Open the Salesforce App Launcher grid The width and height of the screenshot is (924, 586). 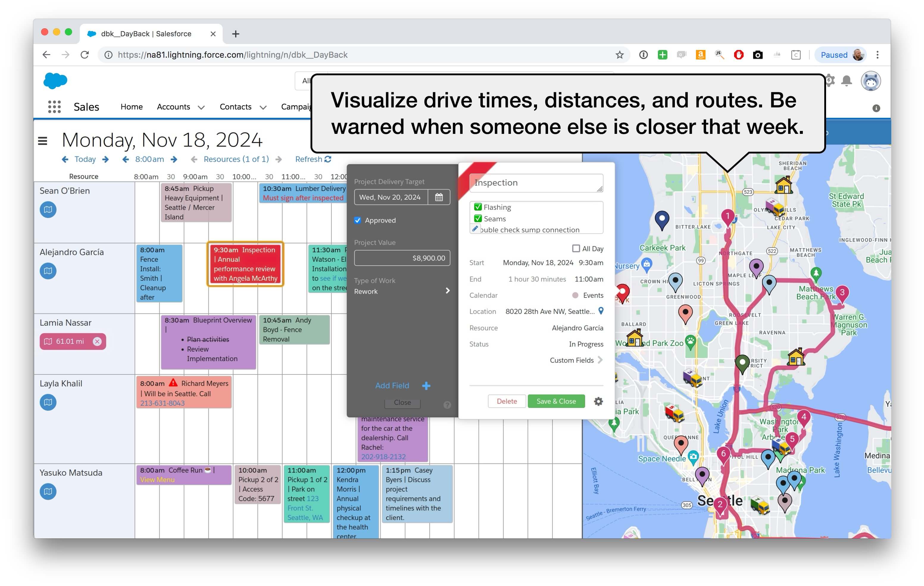coord(54,107)
